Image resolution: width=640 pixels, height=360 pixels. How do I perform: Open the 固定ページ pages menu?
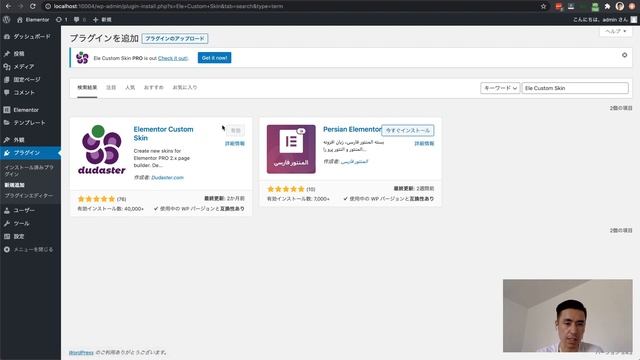(x=22, y=80)
